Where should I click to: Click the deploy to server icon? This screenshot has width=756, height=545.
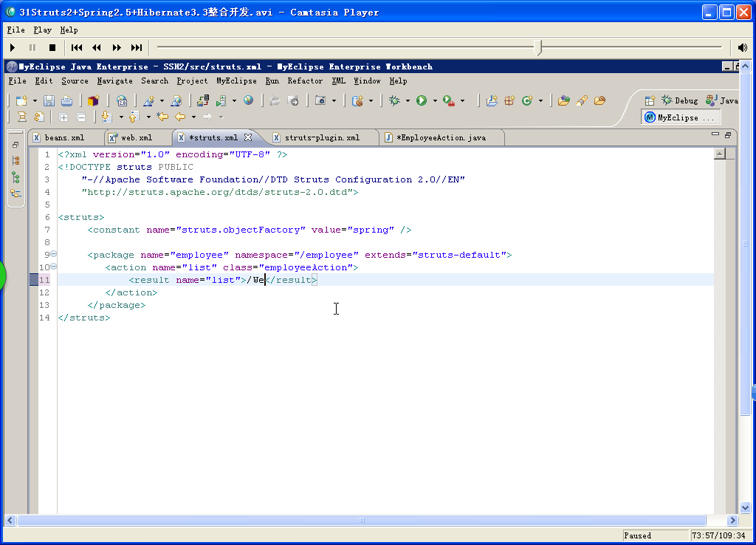(203, 100)
